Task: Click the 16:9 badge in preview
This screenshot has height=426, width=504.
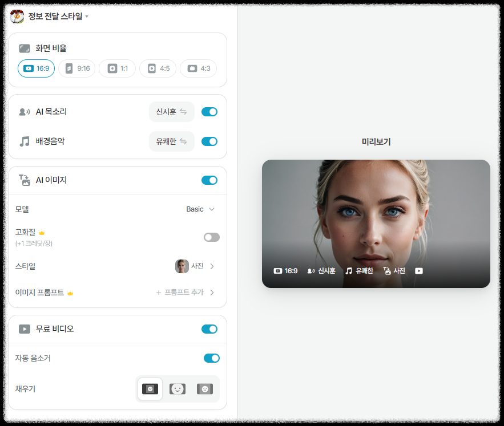Action: pyautogui.click(x=285, y=271)
